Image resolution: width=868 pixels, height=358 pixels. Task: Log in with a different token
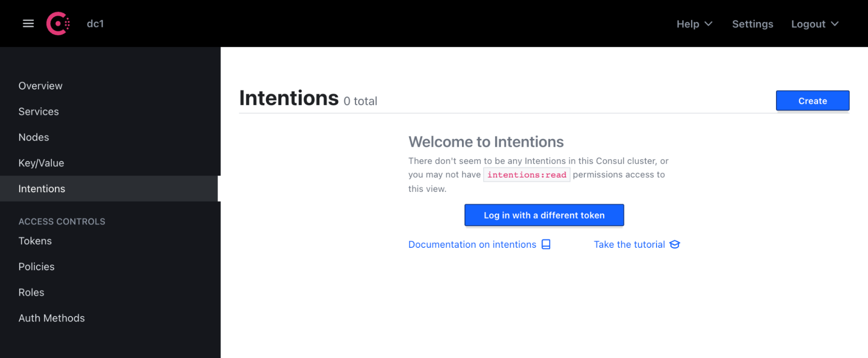coord(544,215)
